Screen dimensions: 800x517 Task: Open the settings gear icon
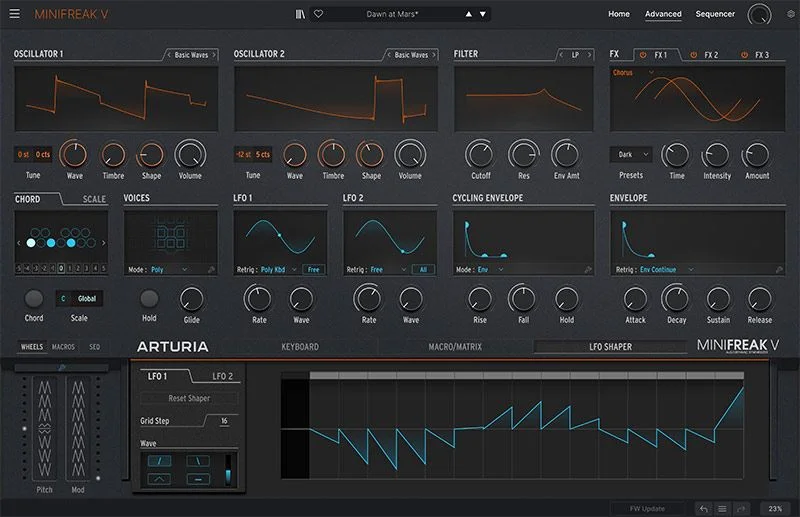[791, 14]
